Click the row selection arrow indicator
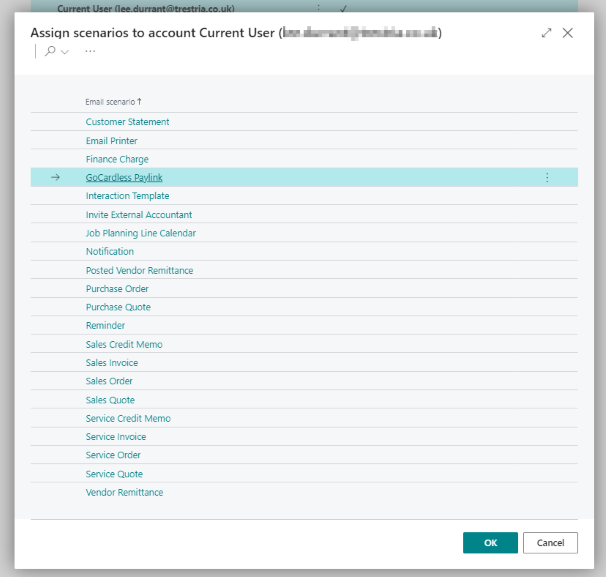The image size is (606, 577). (x=55, y=178)
